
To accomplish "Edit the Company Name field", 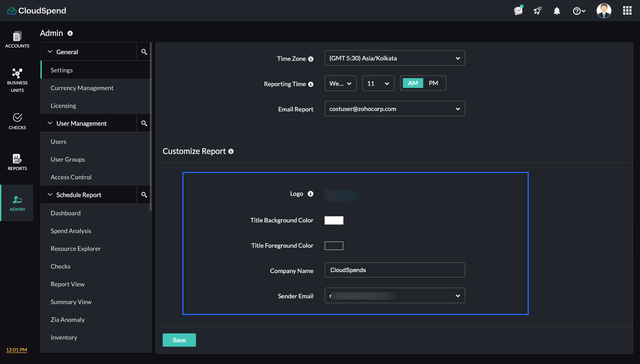I will 394,270.
